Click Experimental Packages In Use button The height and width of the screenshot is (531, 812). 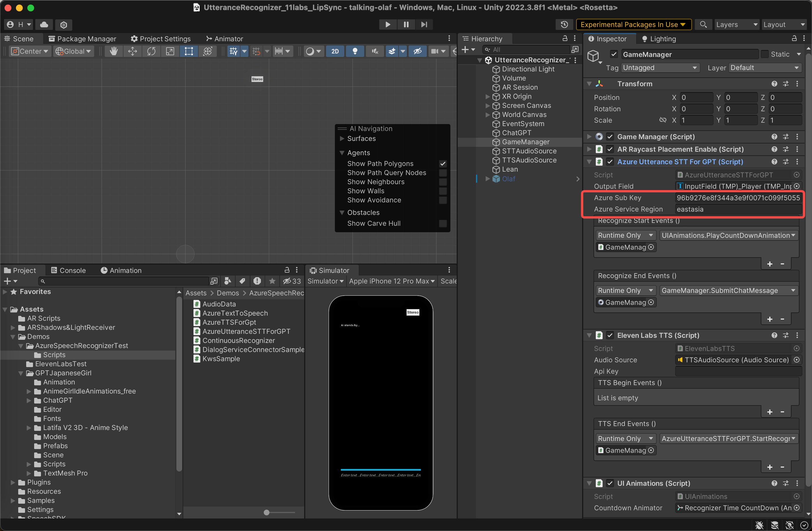633,24
